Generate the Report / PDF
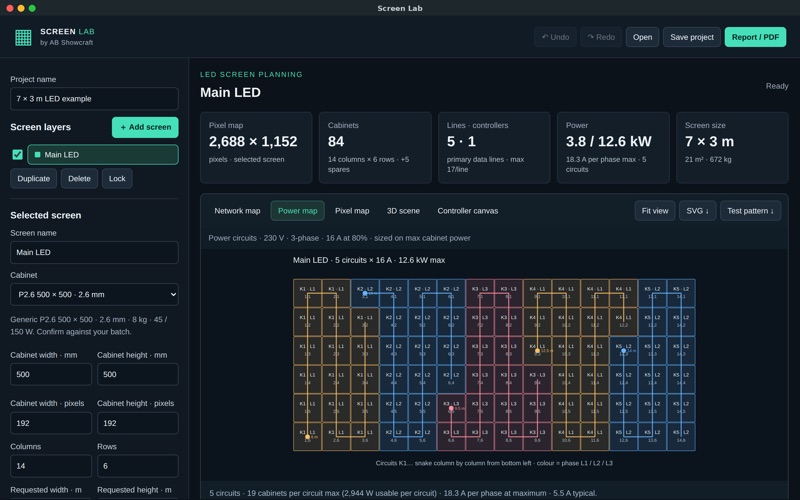Image resolution: width=800 pixels, height=500 pixels. pos(755,37)
